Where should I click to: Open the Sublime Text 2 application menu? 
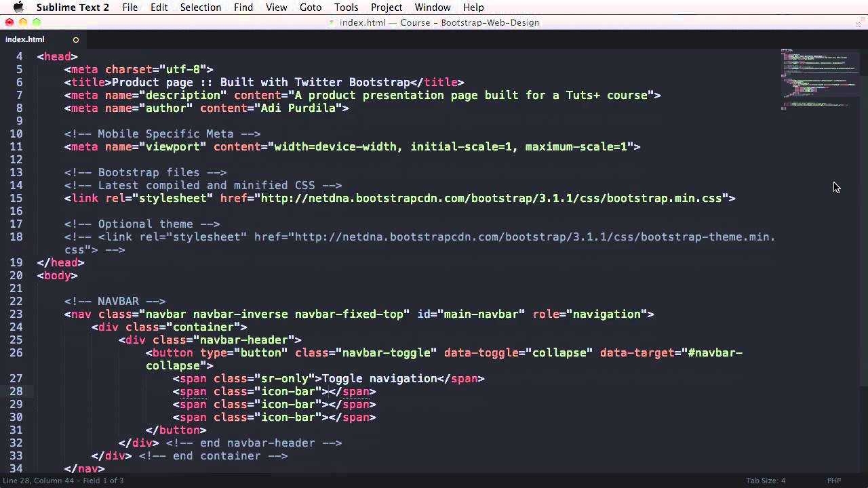73,7
